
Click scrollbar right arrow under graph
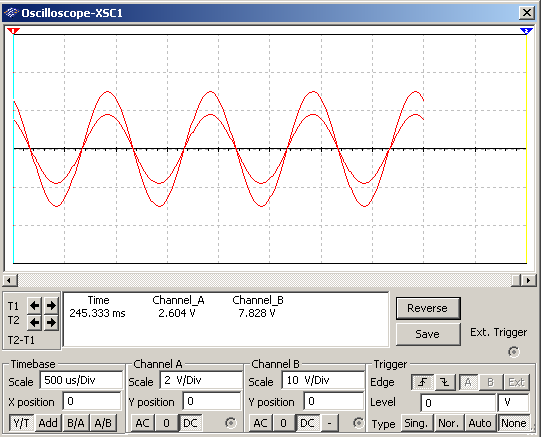point(528,280)
